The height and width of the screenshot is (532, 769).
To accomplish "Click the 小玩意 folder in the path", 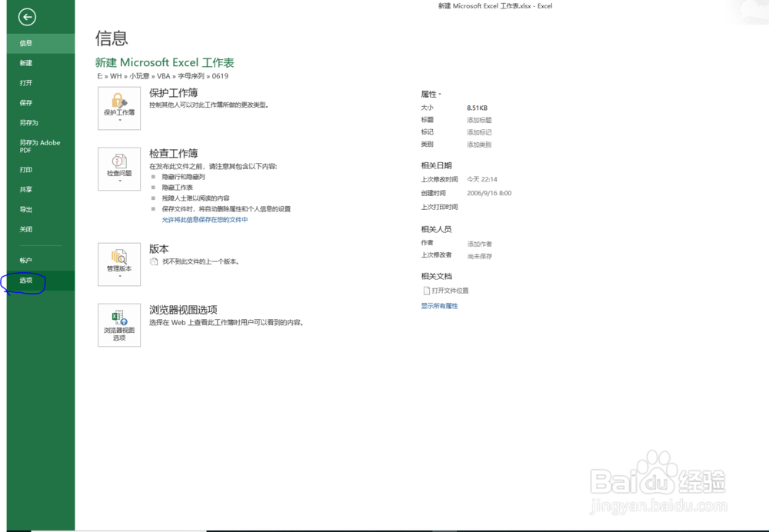I will coord(139,76).
